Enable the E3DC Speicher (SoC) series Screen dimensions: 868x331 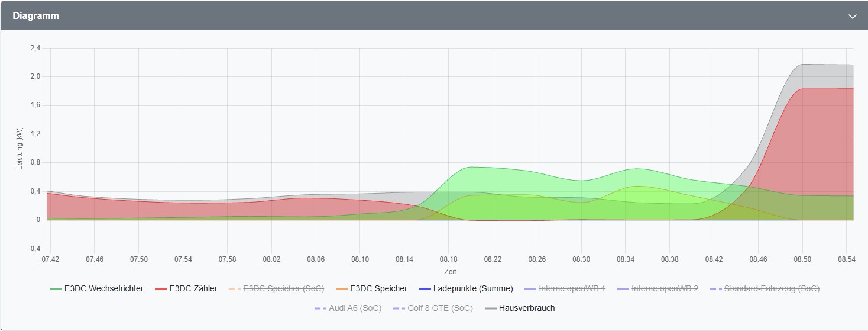coord(276,289)
